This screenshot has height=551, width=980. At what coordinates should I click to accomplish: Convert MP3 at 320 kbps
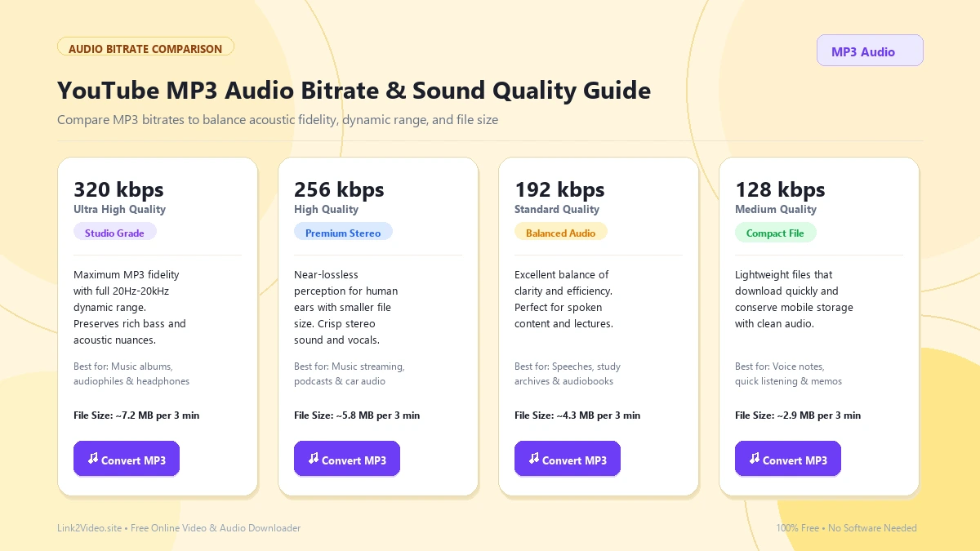click(127, 459)
